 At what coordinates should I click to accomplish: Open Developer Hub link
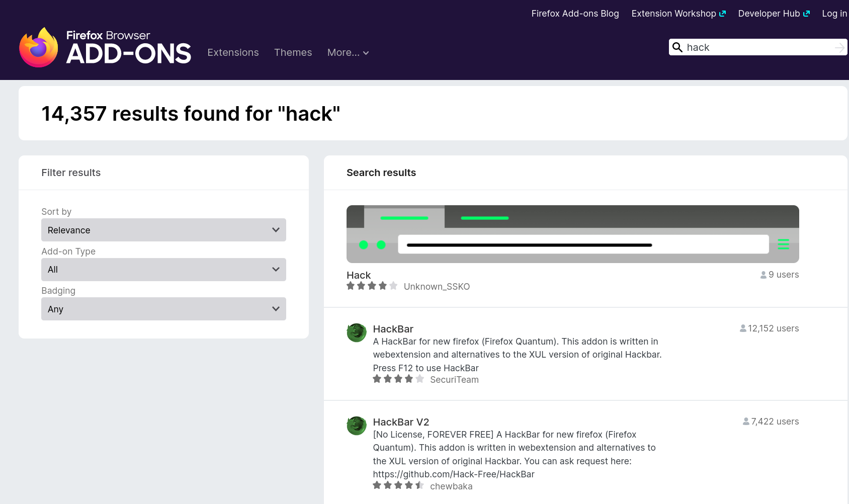click(774, 14)
